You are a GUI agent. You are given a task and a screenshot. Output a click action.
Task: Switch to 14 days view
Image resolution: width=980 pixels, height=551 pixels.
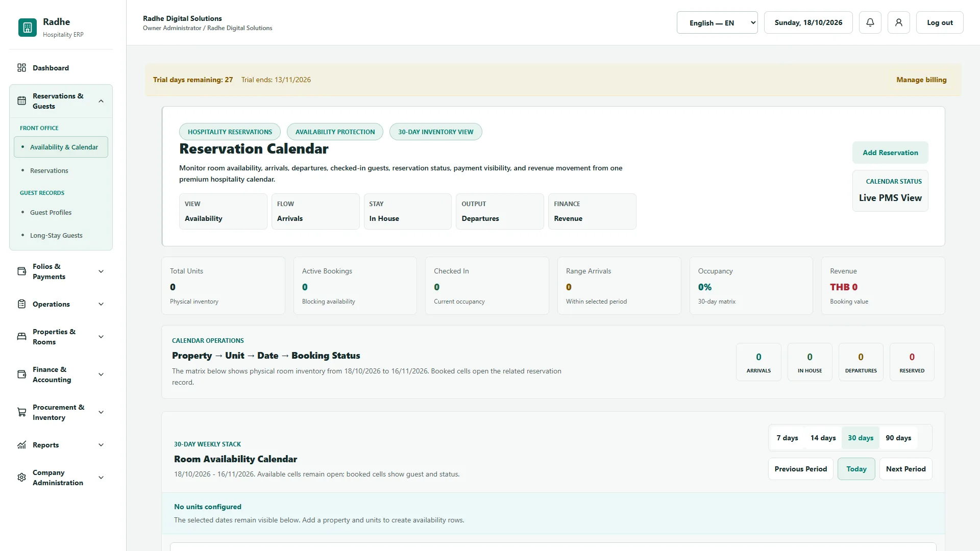(x=823, y=438)
